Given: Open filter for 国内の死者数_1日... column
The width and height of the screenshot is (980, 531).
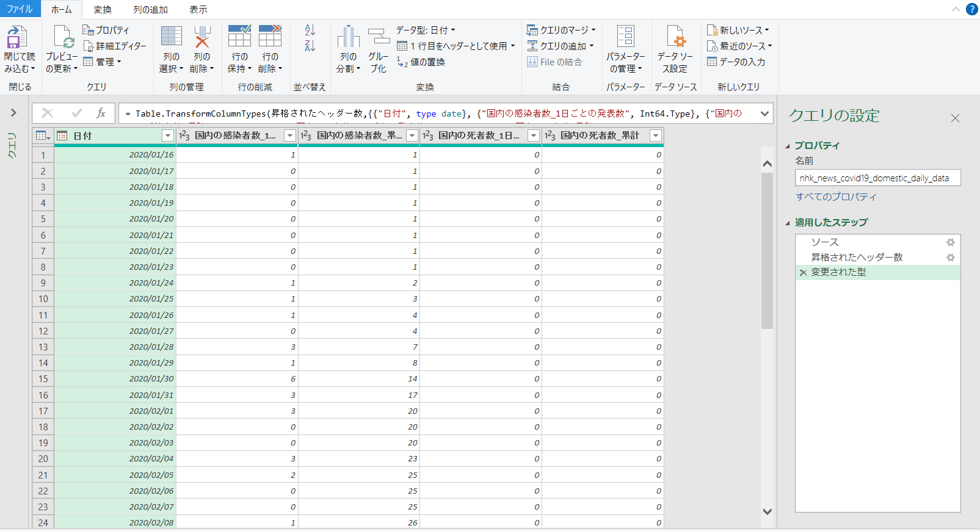Looking at the screenshot, I should (534, 135).
